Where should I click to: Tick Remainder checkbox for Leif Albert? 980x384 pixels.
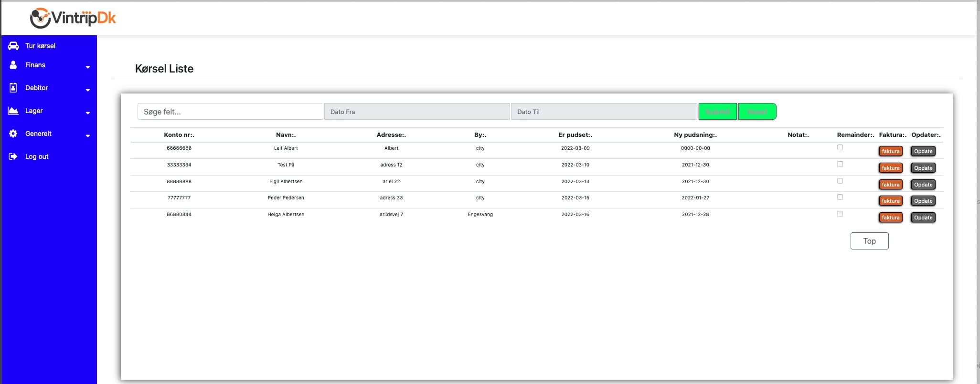[840, 148]
